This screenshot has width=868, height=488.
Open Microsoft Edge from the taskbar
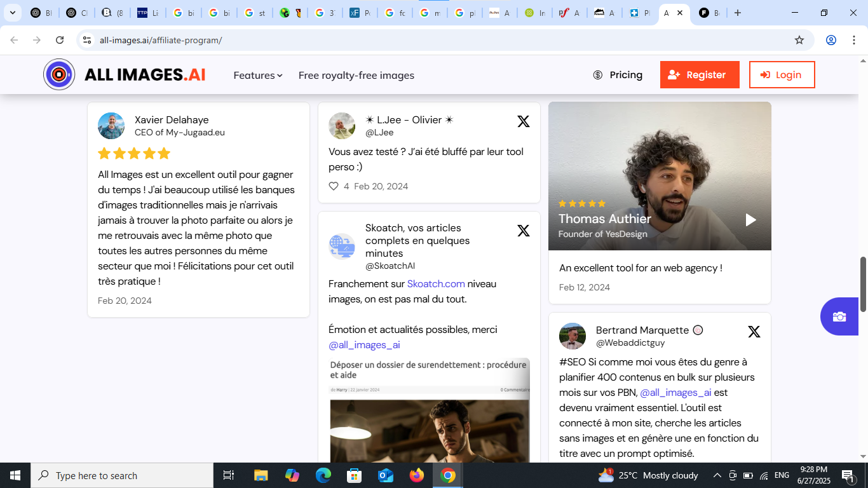click(x=323, y=475)
